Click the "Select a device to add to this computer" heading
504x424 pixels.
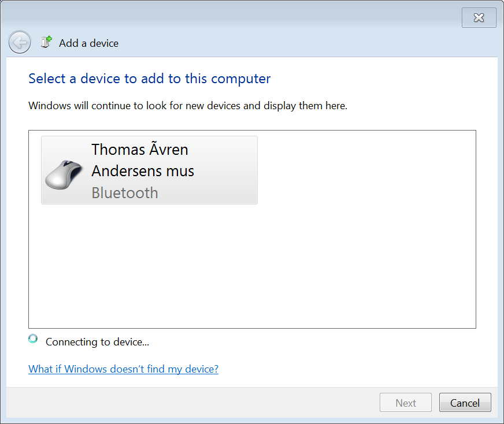pos(149,79)
